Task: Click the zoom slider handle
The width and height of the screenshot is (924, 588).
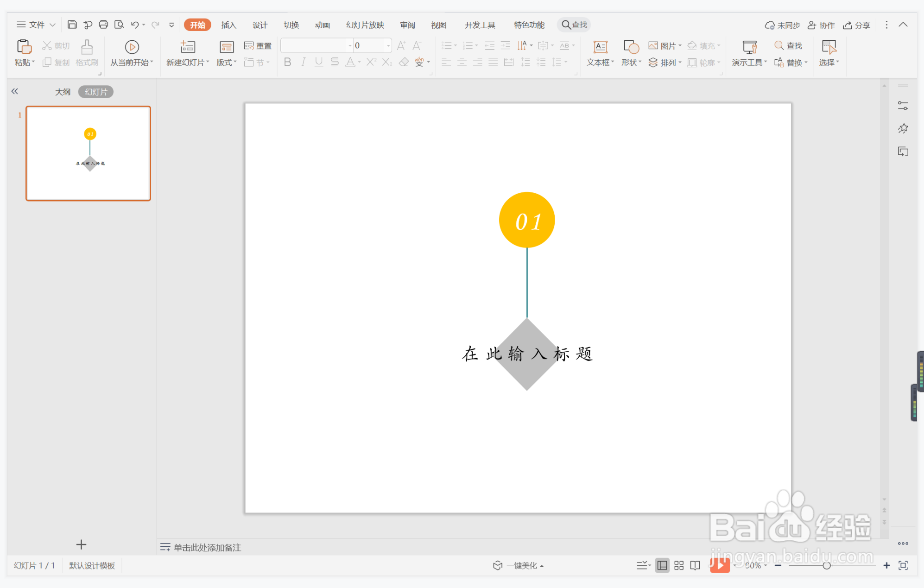Action: (x=826, y=565)
